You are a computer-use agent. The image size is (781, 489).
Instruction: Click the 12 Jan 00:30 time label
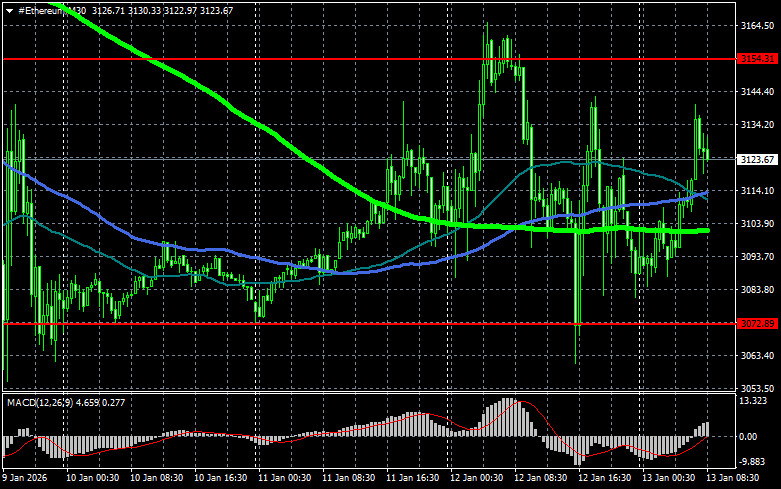pos(477,478)
